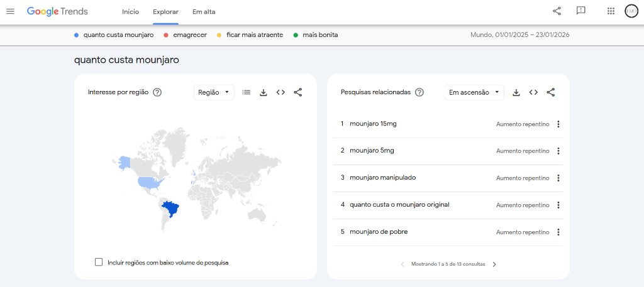Open the mounjaro manipulado related query
The height and width of the screenshot is (287, 644).
click(382, 178)
